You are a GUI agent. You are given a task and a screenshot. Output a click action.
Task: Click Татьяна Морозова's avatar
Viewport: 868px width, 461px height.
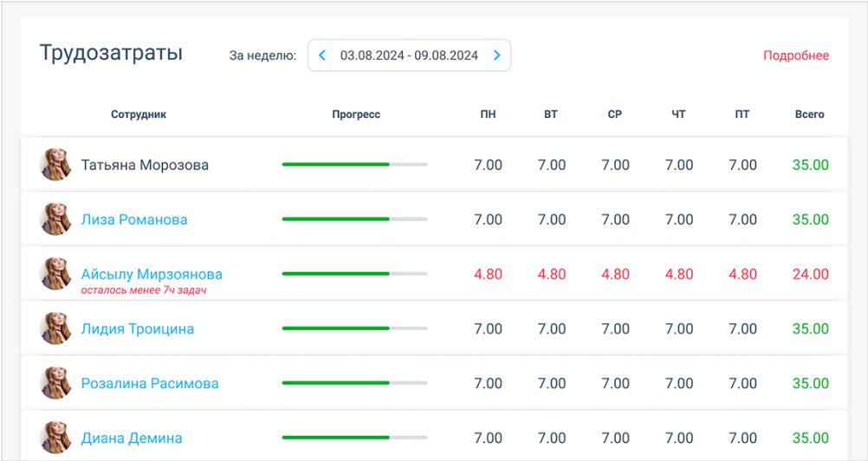click(x=55, y=165)
